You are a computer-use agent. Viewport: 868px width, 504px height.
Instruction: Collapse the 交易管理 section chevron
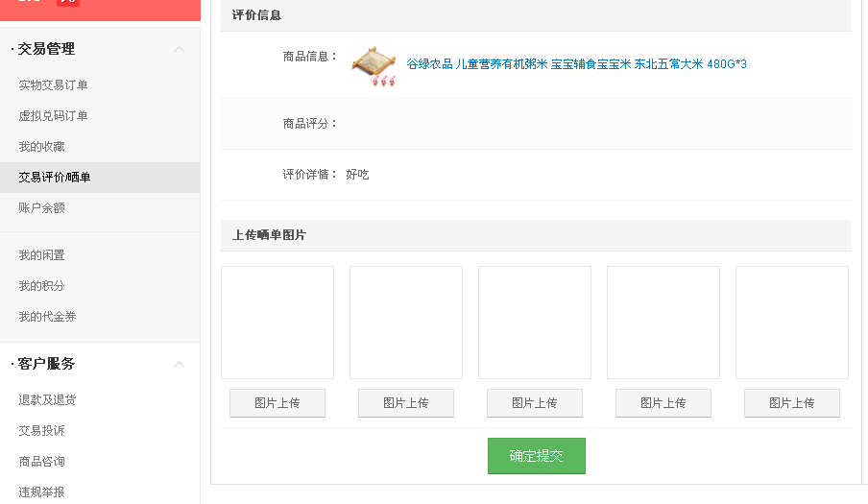[x=179, y=49]
